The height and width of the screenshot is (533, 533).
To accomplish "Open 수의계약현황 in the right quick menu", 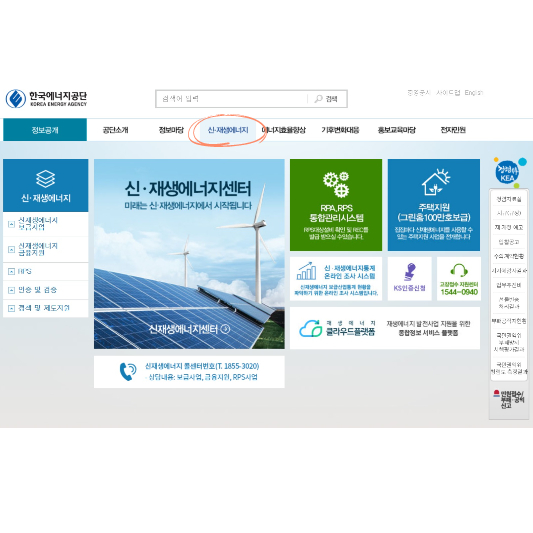I will point(509,256).
